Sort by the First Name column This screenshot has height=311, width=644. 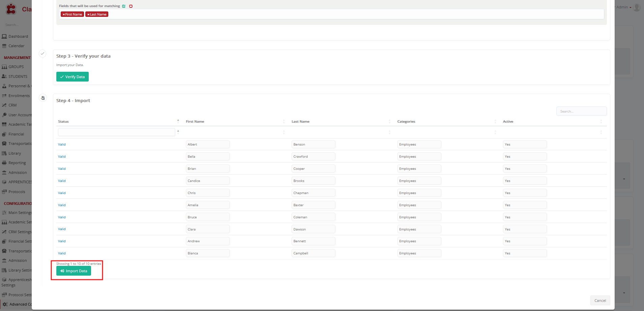coord(195,122)
